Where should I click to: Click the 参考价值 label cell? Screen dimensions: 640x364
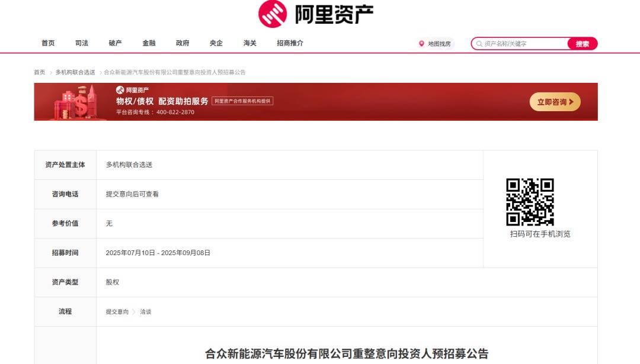pos(65,223)
